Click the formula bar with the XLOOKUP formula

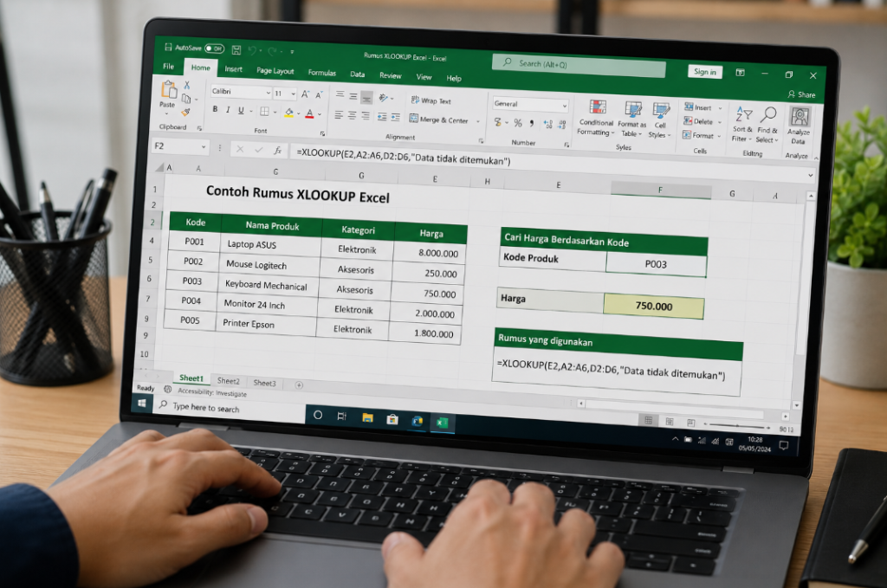552,162
